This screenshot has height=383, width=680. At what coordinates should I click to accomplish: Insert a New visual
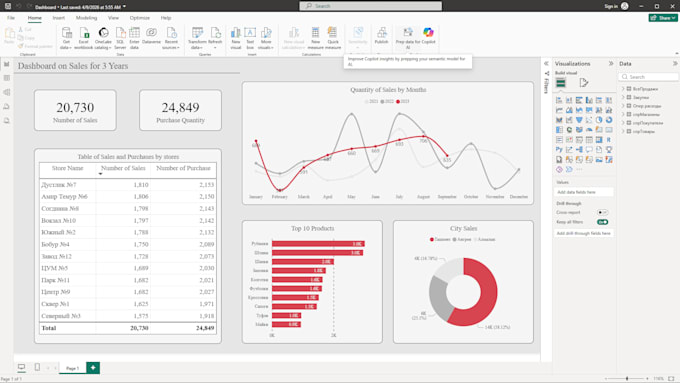[x=235, y=38]
